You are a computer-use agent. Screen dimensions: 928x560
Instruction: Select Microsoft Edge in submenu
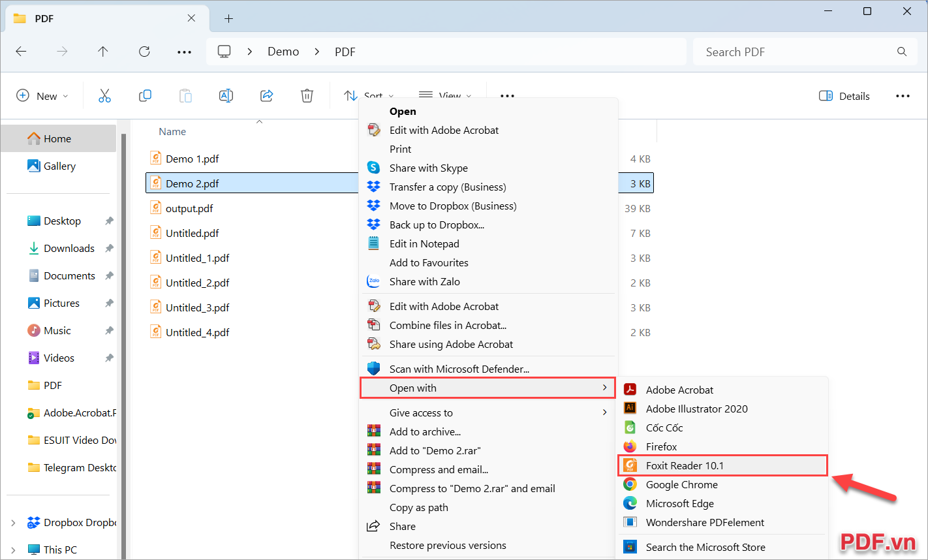pyautogui.click(x=722, y=503)
